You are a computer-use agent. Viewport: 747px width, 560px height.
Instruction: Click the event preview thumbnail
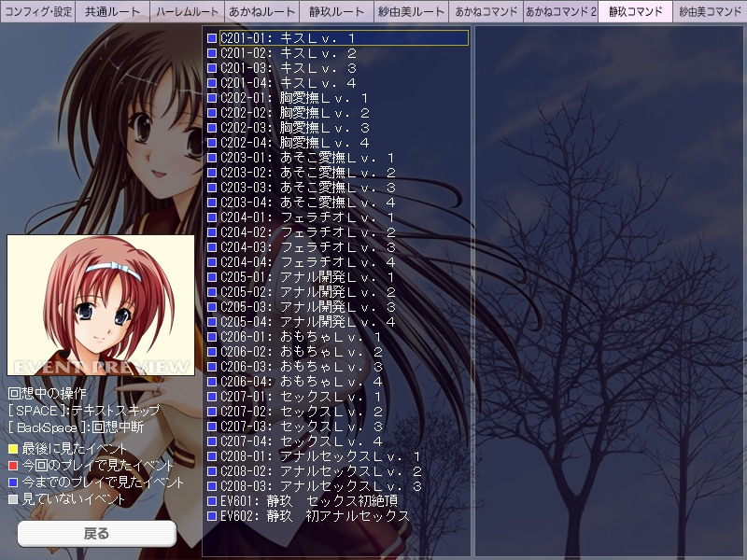coord(101,305)
